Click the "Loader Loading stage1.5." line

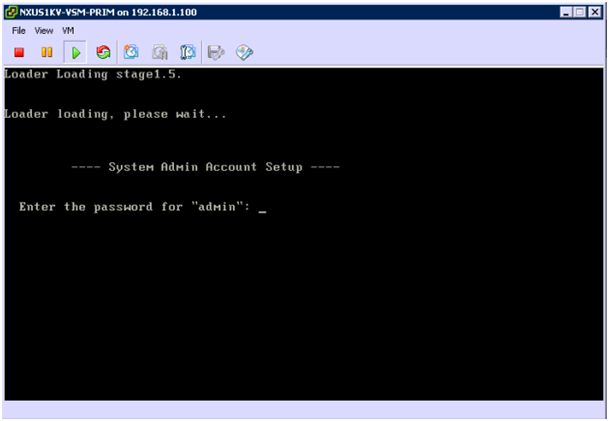(93, 74)
